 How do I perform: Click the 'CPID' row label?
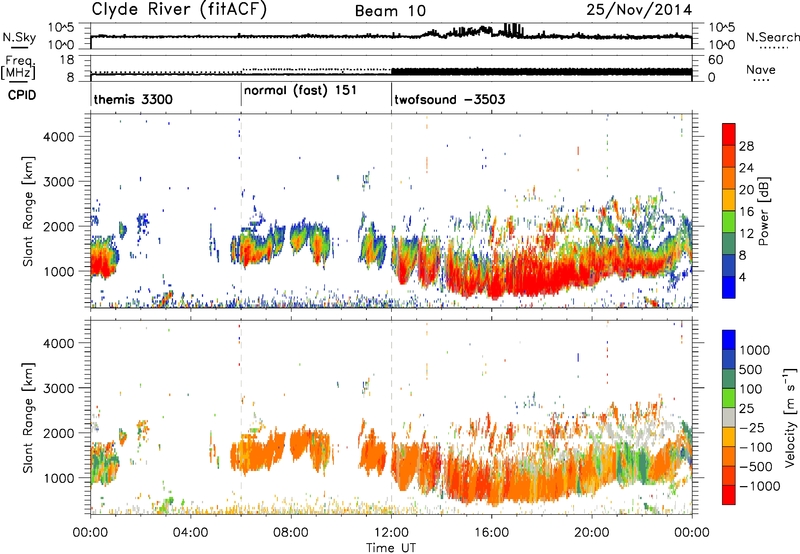pos(21,95)
